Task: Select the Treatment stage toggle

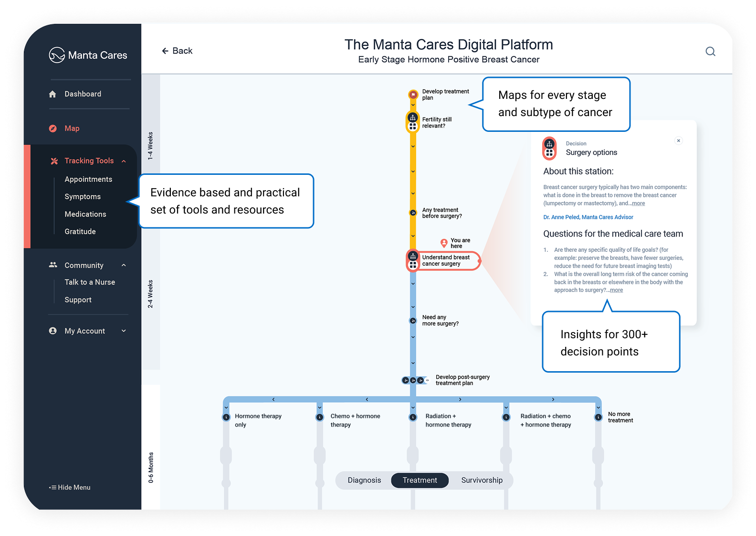Action: point(420,480)
